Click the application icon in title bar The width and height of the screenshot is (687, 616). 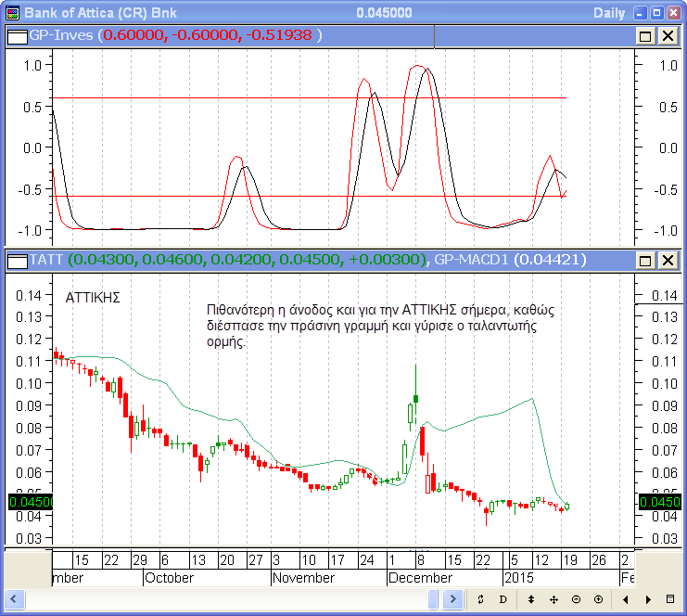point(13,13)
